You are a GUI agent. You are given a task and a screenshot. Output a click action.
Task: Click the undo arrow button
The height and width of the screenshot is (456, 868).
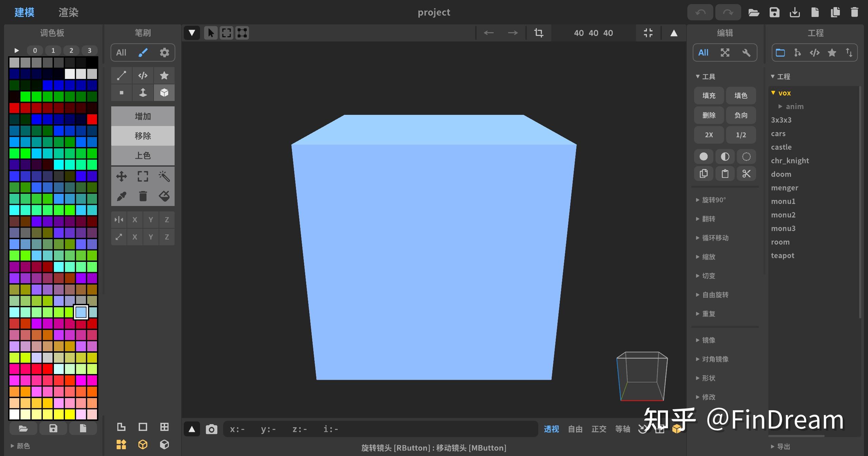point(700,13)
